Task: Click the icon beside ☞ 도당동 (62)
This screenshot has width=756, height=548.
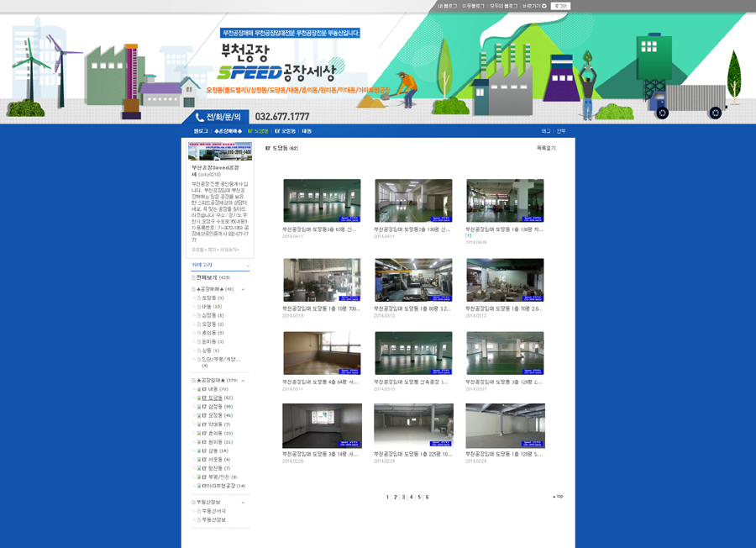Action: pyautogui.click(x=198, y=398)
